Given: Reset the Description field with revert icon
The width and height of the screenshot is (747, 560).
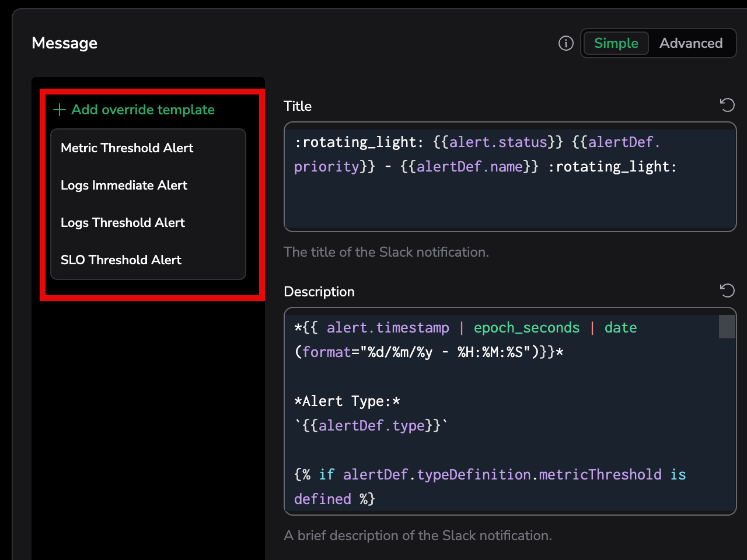Looking at the screenshot, I should coord(727,290).
